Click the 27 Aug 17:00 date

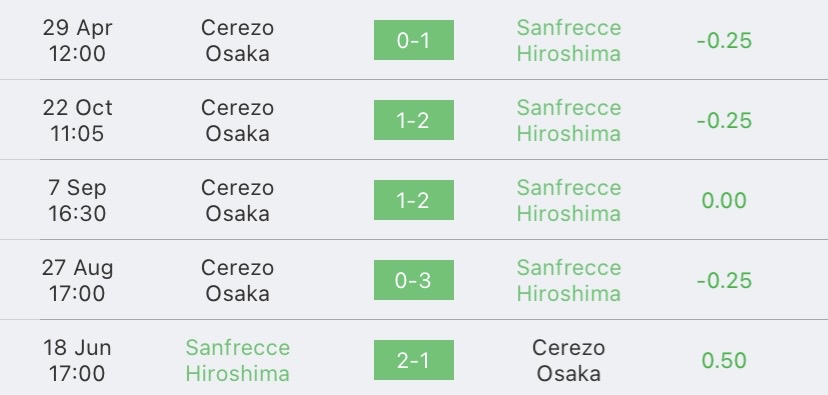coord(77,280)
